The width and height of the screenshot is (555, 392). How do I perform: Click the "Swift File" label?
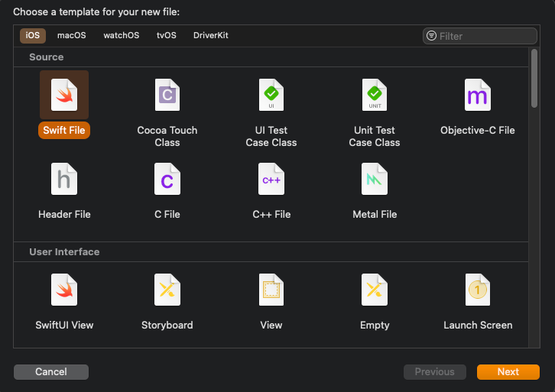click(x=64, y=130)
